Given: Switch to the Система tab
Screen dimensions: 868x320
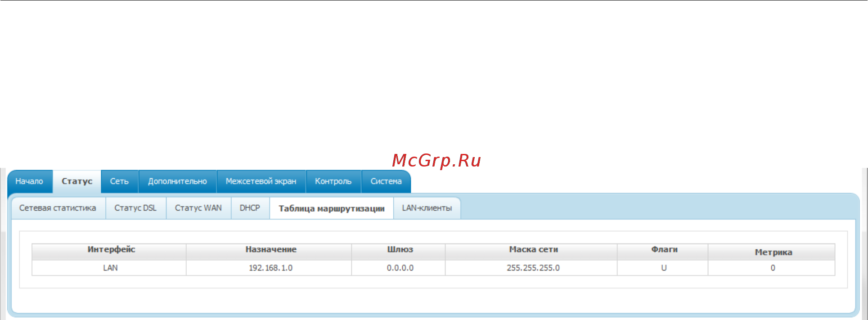Looking at the screenshot, I should point(386,181).
